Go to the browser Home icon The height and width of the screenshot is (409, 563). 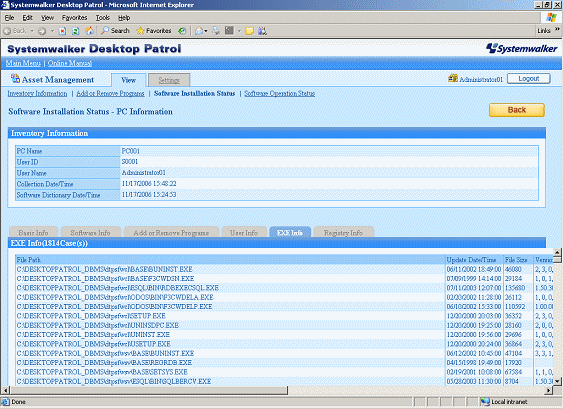pyautogui.click(x=89, y=31)
